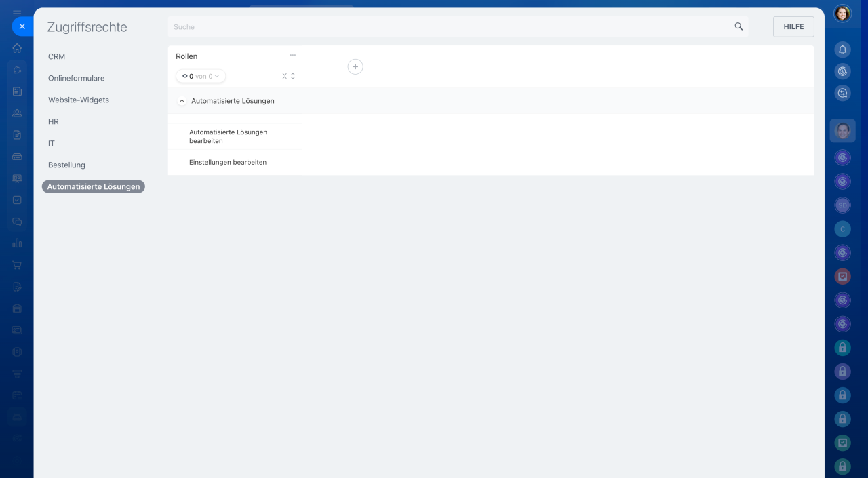Open the highlighted contact photo in right sidebar
This screenshot has width=868, height=478.
pyautogui.click(x=842, y=131)
